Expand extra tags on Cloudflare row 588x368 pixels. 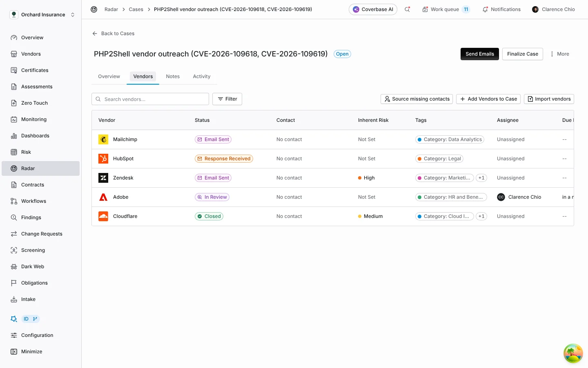coord(481,216)
